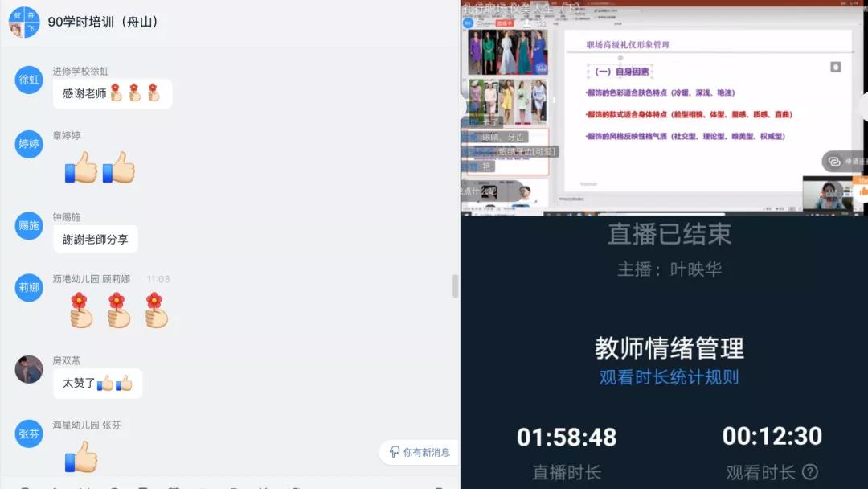Click 张芬's profile avatar

[x=29, y=434]
